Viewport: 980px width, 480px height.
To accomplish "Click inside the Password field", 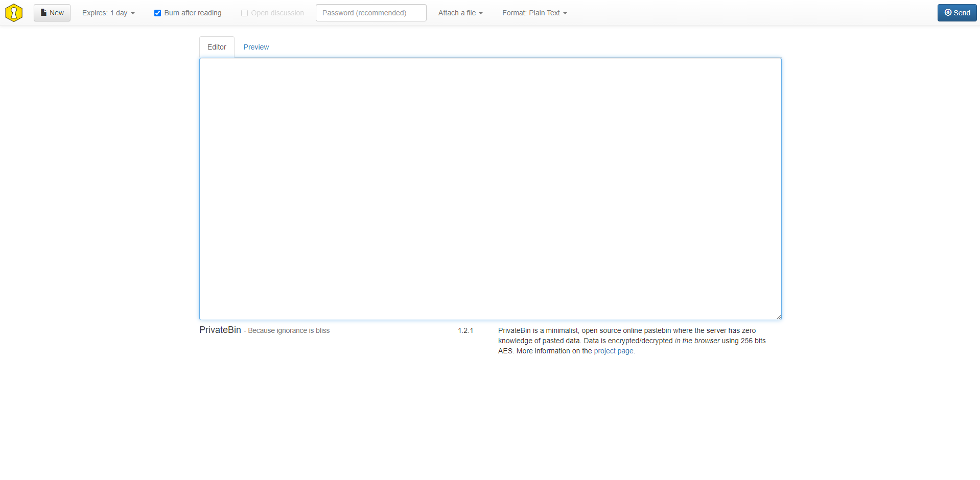I will (x=371, y=12).
